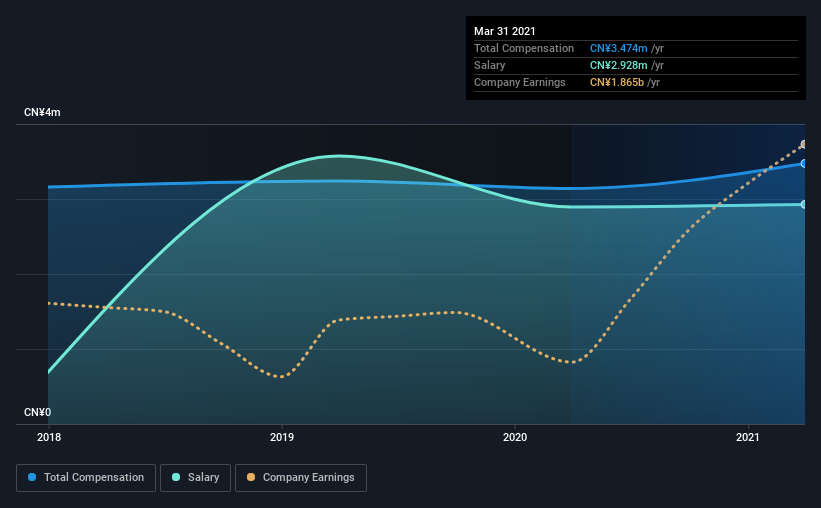Viewport: 821px width, 508px height.
Task: Click the CN¥1.865b company earnings value
Action: pyautogui.click(x=617, y=82)
